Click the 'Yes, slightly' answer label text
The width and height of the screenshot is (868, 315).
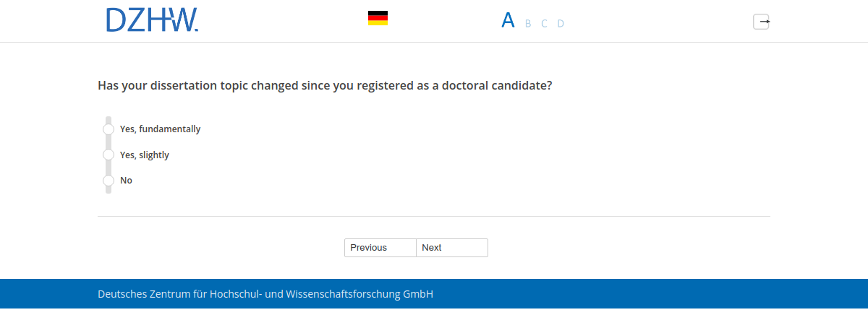click(145, 155)
